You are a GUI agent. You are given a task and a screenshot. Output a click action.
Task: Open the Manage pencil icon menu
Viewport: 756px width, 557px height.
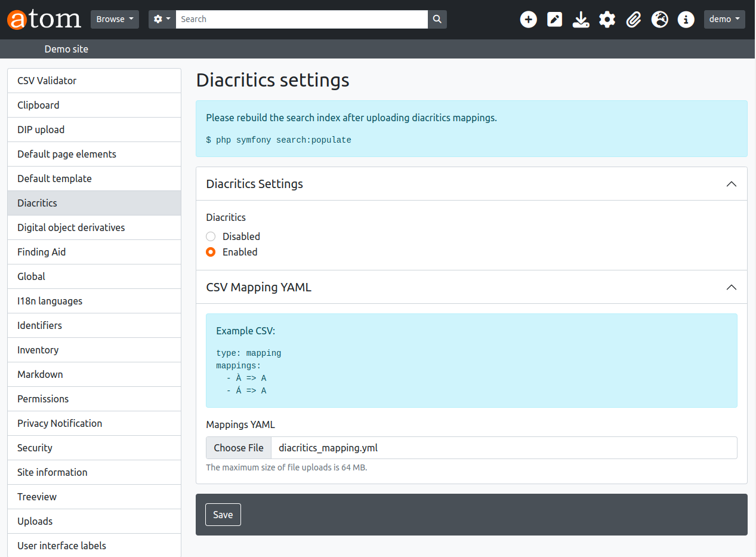554,19
